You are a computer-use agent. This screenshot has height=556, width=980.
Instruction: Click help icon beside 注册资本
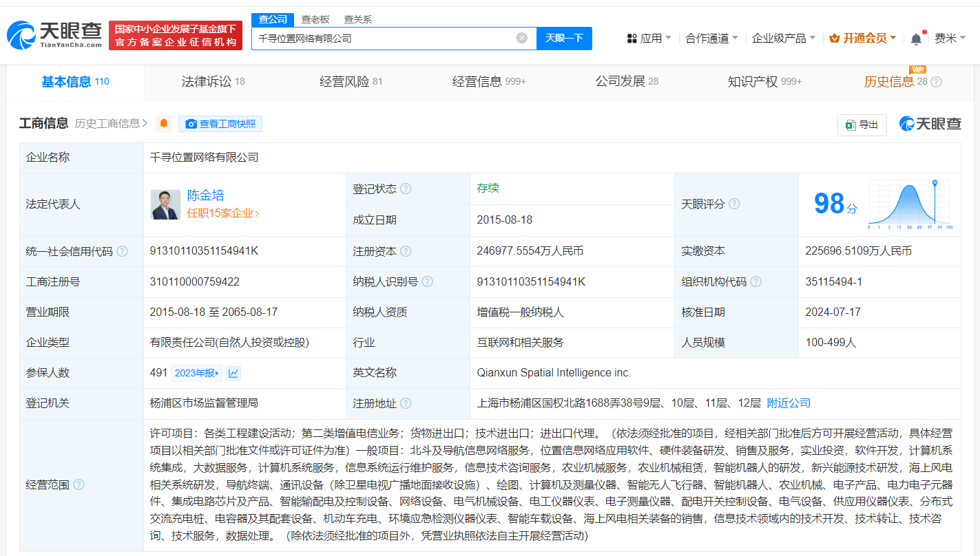coord(406,251)
